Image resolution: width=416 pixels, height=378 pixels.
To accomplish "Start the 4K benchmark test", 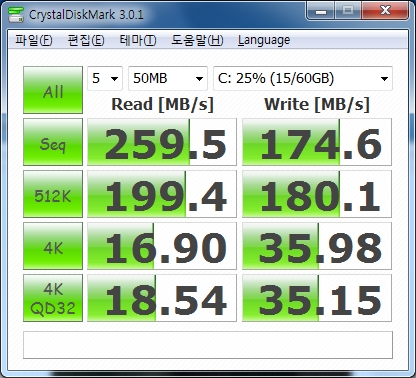I will coord(53,246).
